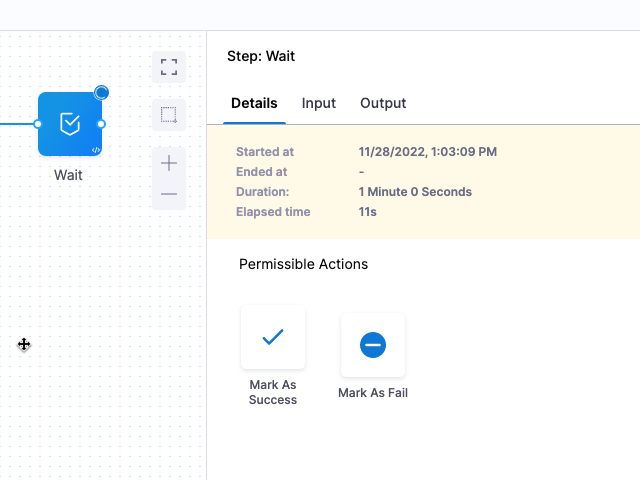Zoom in with the plus icon
The height and width of the screenshot is (480, 640).
point(169,163)
